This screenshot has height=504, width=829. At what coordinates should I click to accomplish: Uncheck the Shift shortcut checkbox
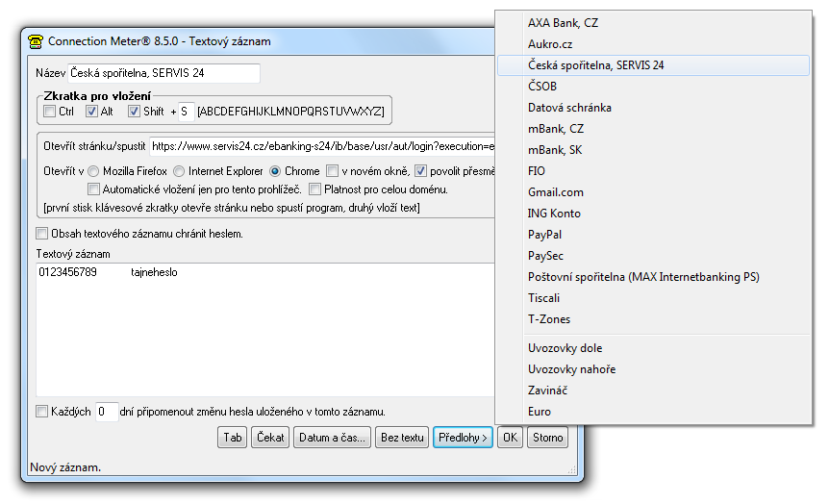134,111
